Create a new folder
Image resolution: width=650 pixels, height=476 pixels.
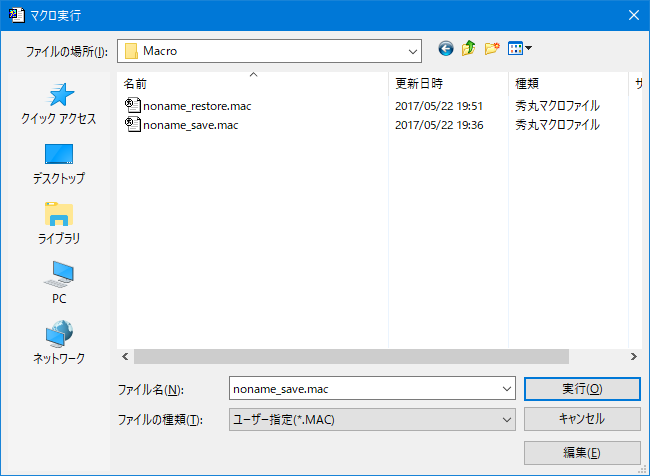pos(492,49)
